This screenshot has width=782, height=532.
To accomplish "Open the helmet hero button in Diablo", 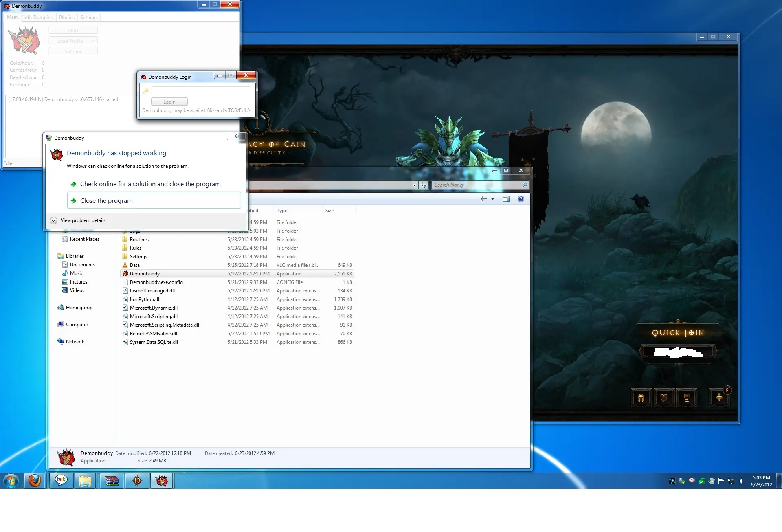I will pos(641,398).
